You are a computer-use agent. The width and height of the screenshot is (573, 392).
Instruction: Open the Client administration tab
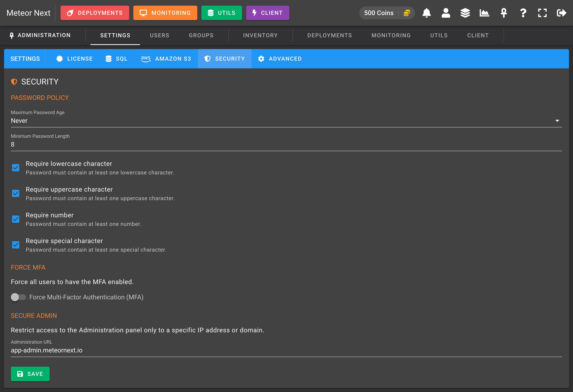[478, 35]
